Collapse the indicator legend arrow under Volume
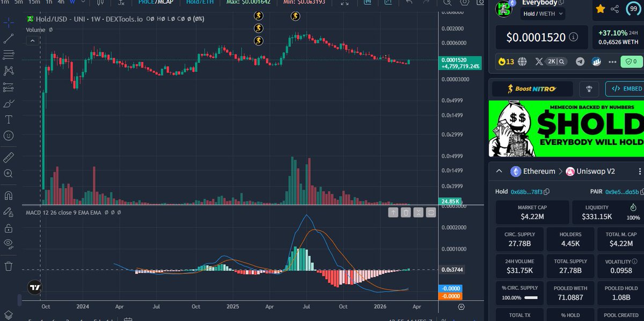644x321 pixels. [x=32, y=40]
